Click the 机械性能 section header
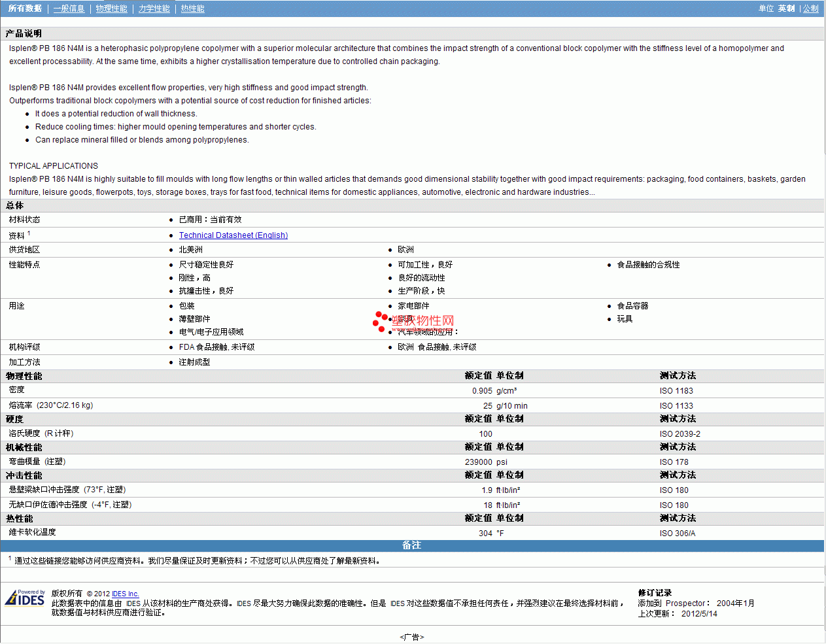 [x=24, y=447]
